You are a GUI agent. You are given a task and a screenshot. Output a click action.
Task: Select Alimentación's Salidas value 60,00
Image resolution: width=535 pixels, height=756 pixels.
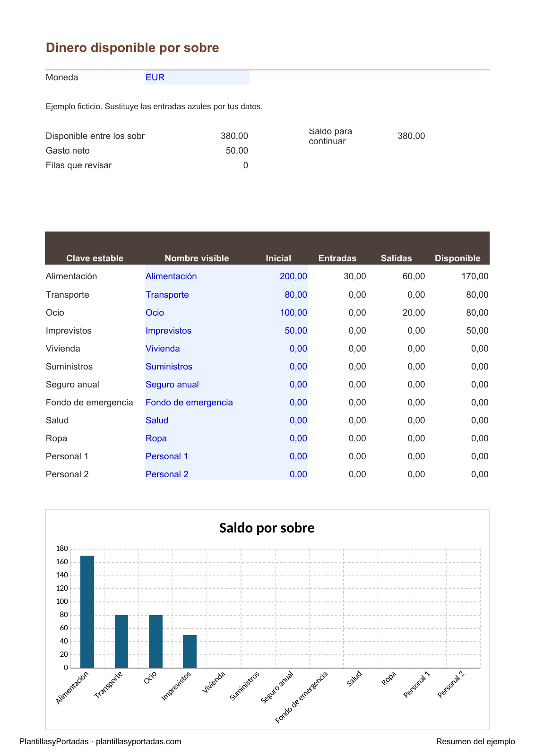tap(414, 276)
